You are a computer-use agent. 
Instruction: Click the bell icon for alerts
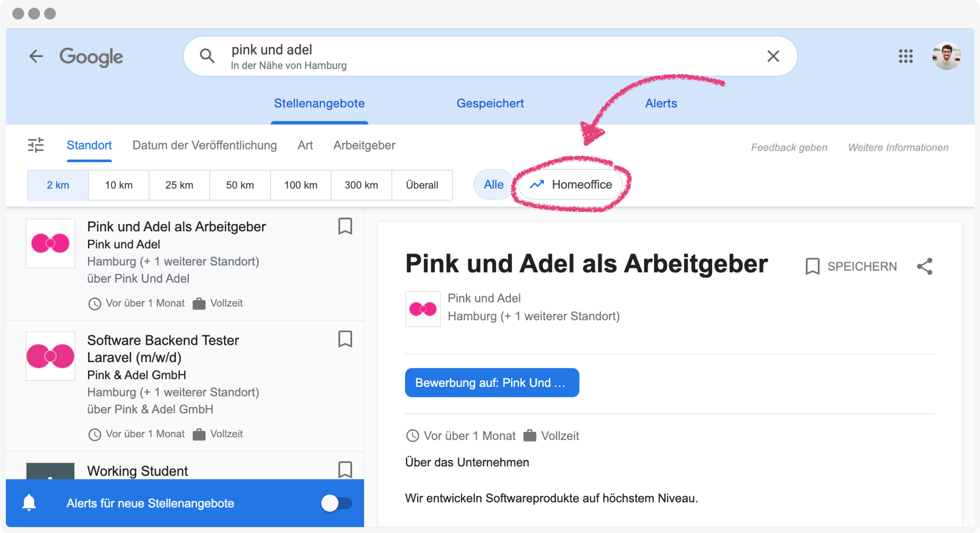pos(29,503)
